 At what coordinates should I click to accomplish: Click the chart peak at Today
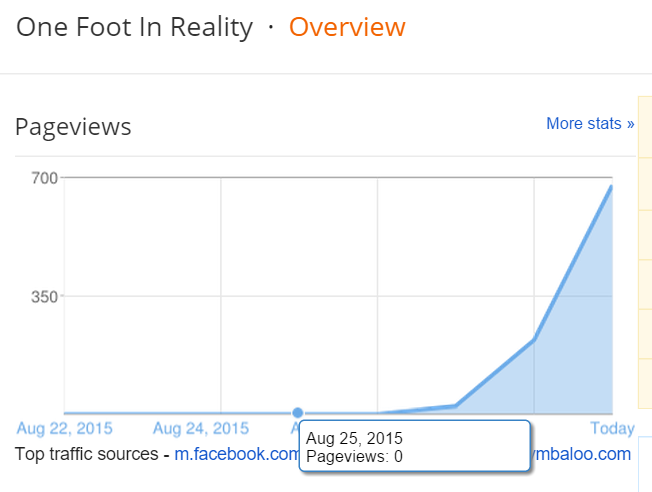point(611,187)
